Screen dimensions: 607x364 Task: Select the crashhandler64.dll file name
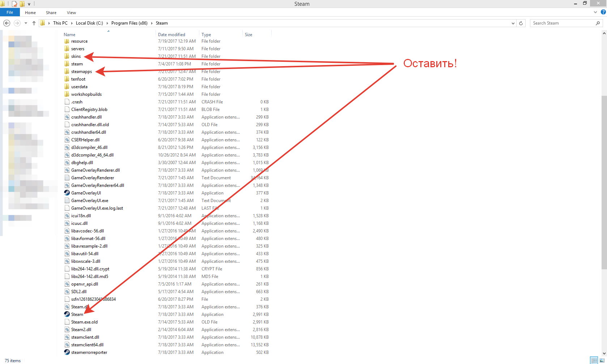pos(89,132)
